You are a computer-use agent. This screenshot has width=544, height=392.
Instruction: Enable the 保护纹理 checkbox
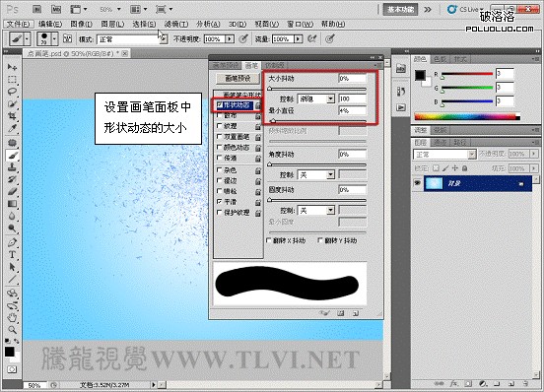[219, 212]
